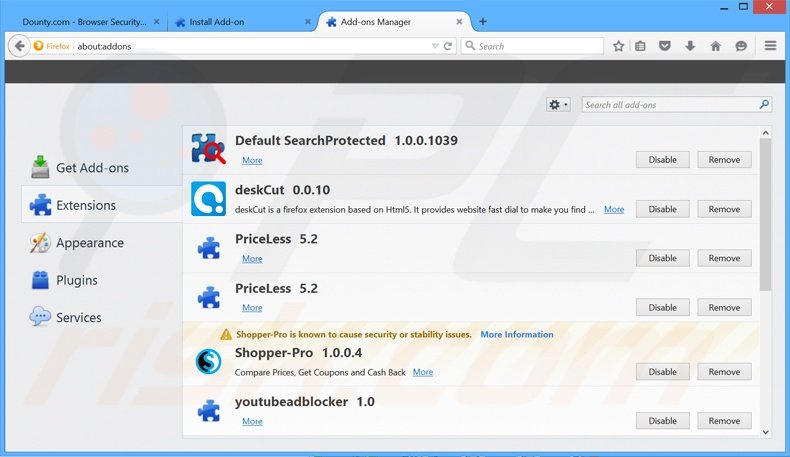Screen dimensions: 790x457
Task: Click More link under youtubeadblocker
Action: (x=252, y=421)
